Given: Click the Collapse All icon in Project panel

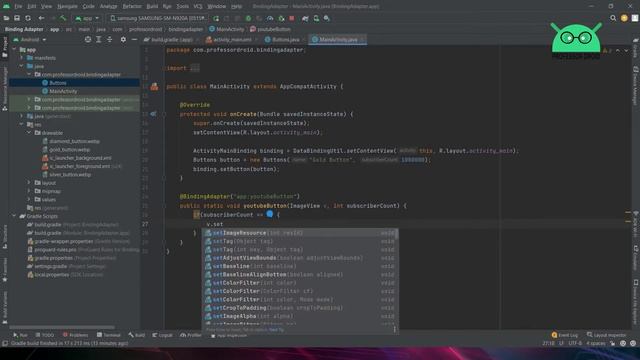Looking at the screenshot, I should (x=110, y=40).
